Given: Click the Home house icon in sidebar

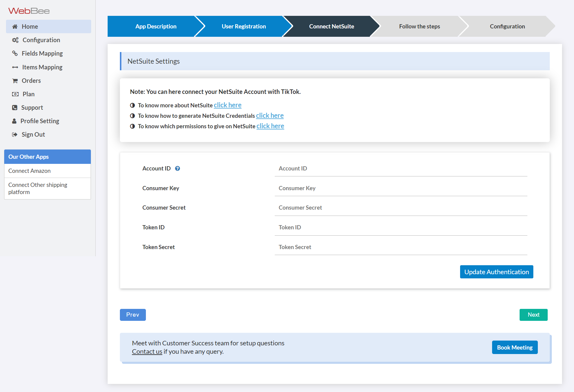Looking at the screenshot, I should pyautogui.click(x=15, y=27).
